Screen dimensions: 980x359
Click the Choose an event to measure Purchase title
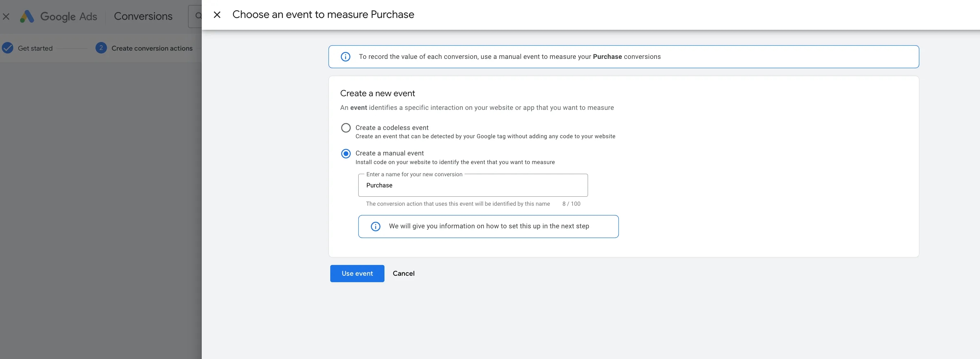coord(323,14)
